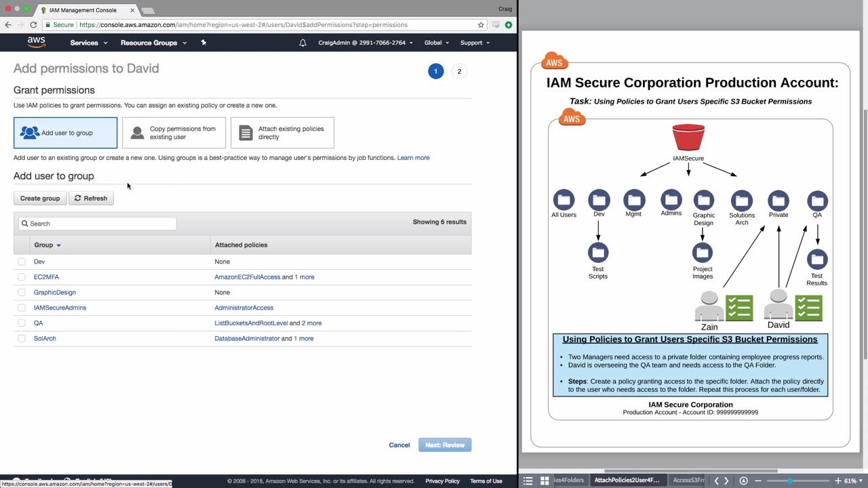Go to previous diagram page arrow
This screenshot has height=488, width=868.
pyautogui.click(x=716, y=481)
